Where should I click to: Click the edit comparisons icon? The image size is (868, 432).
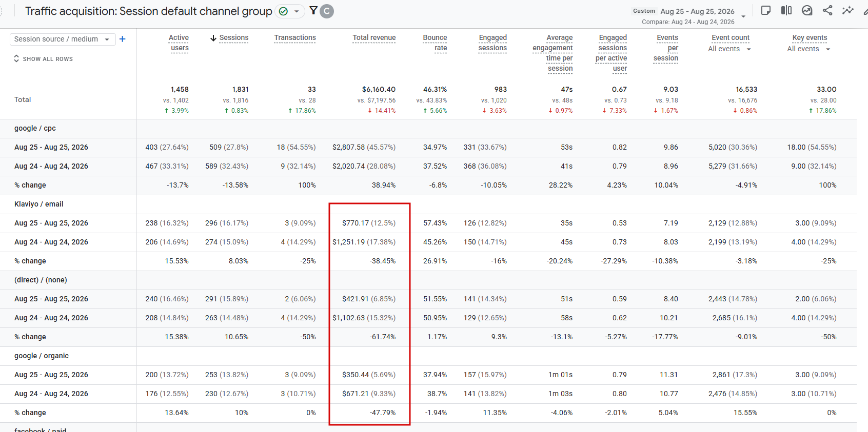point(786,11)
